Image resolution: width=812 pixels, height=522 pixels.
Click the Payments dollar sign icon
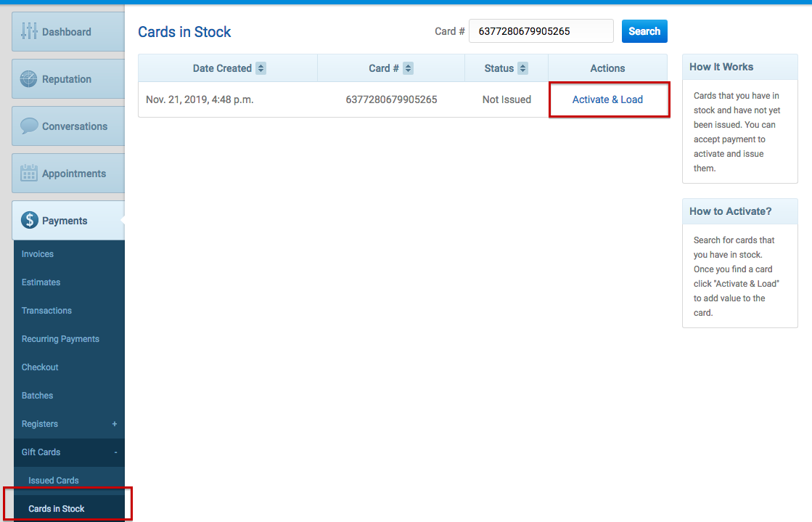(x=30, y=220)
